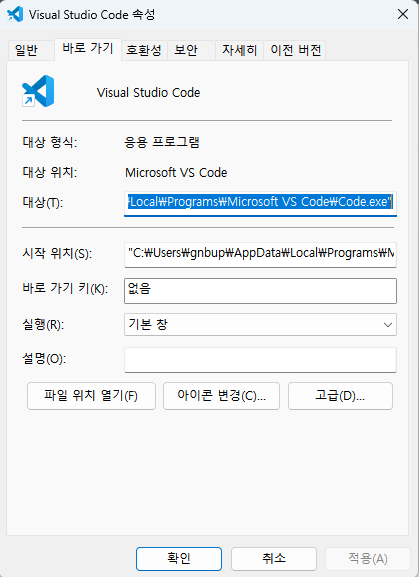Confirm with the 확인 button
The image size is (419, 577).
pos(179,559)
